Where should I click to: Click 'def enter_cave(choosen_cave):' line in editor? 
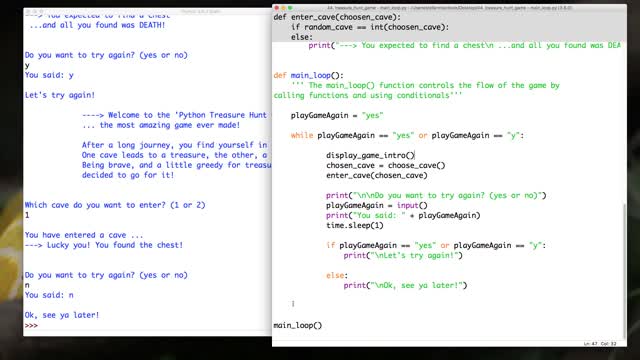tap(337, 17)
